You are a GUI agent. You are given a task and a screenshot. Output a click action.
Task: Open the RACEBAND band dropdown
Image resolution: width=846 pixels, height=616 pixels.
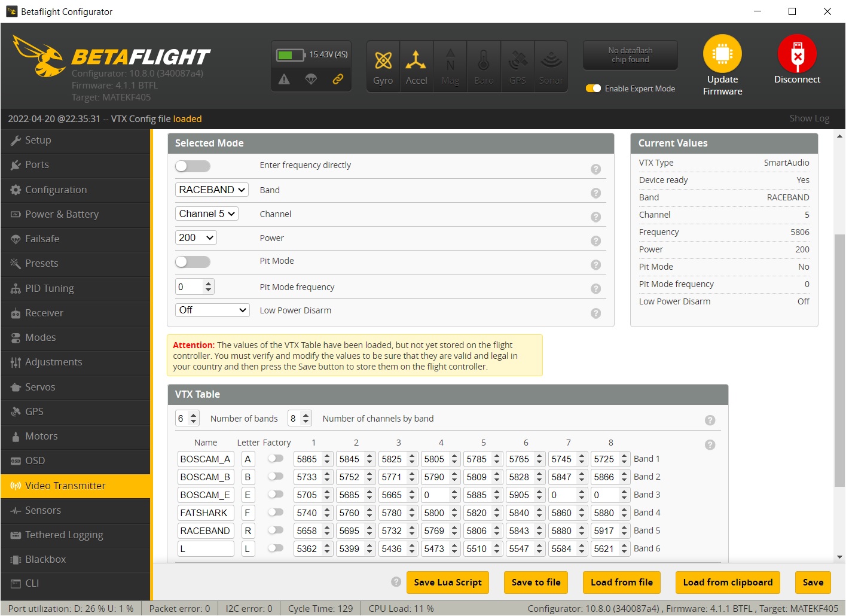pos(212,190)
